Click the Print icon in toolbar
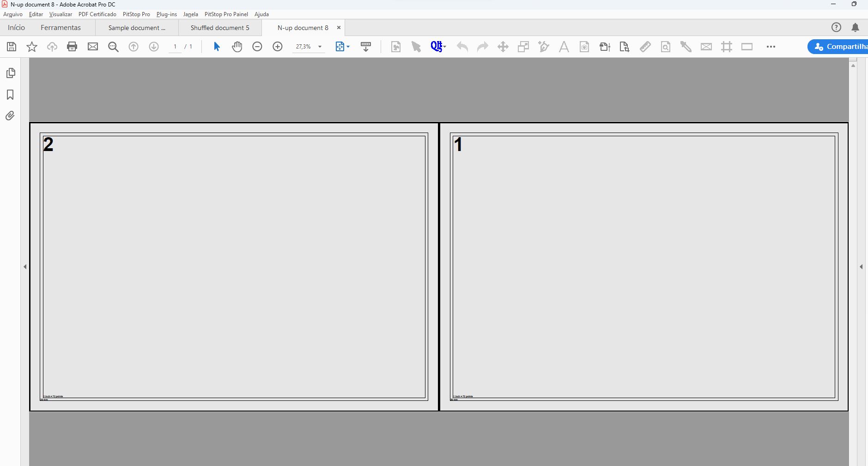 point(72,47)
